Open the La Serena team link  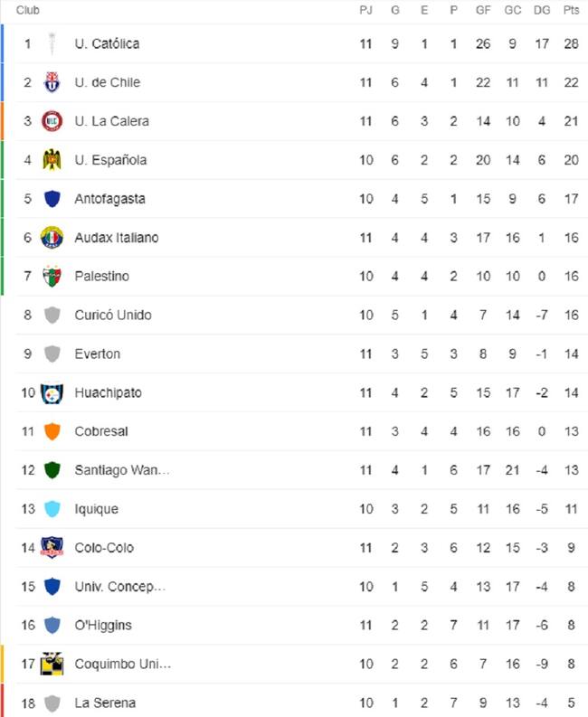click(x=105, y=703)
